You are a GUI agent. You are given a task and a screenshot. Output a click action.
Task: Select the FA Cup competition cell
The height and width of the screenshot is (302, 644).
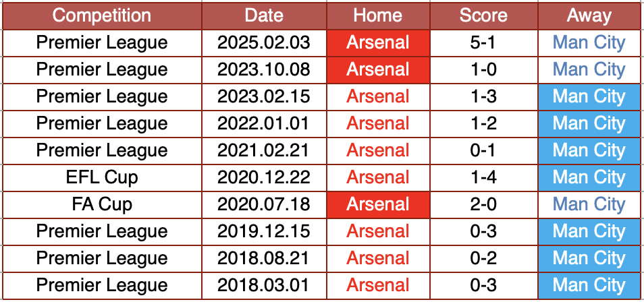[x=102, y=205]
